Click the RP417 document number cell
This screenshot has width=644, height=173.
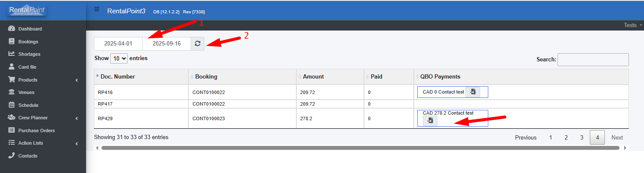pyautogui.click(x=141, y=104)
